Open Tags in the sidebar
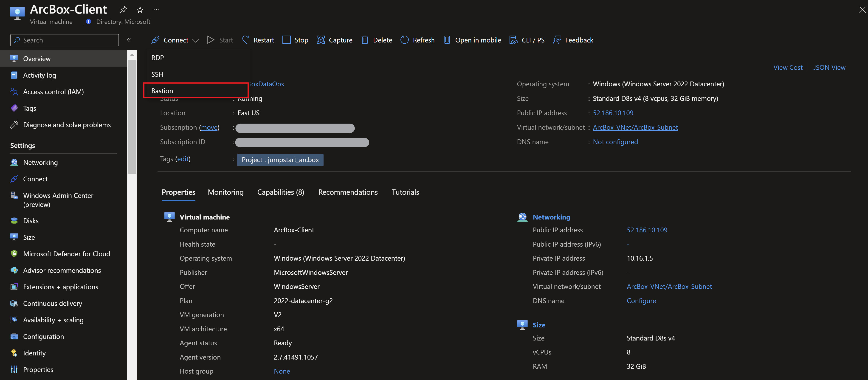The image size is (868, 380). [64, 108]
